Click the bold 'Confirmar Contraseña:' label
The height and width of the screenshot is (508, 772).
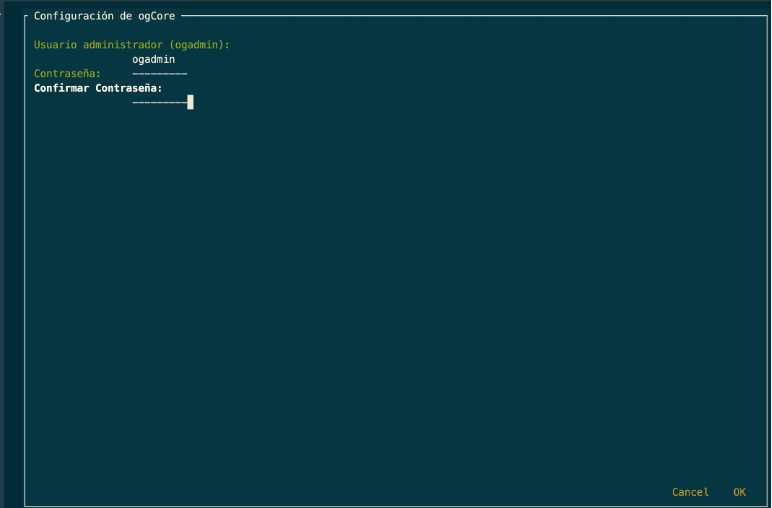[98, 88]
